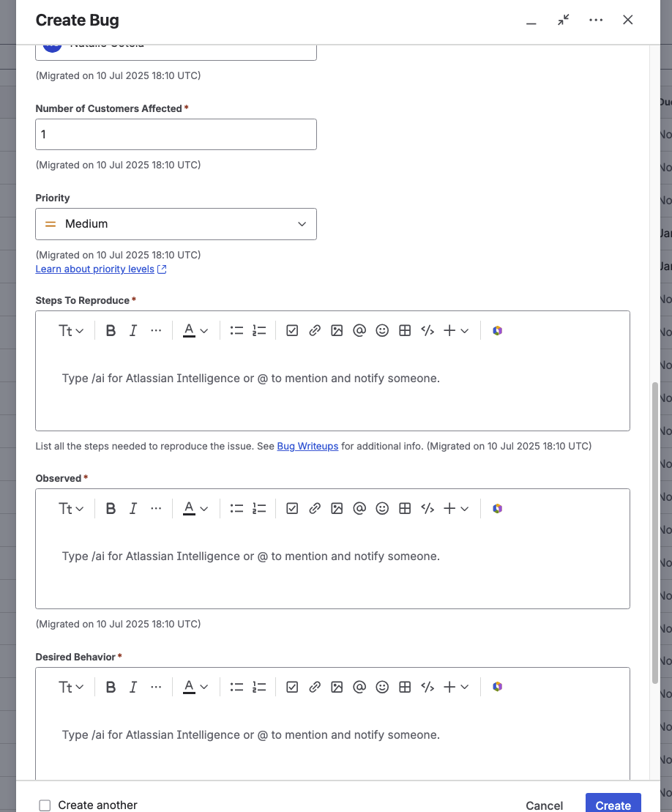The width and height of the screenshot is (672, 812).
Task: Cancel the bug creation
Action: [544, 805]
